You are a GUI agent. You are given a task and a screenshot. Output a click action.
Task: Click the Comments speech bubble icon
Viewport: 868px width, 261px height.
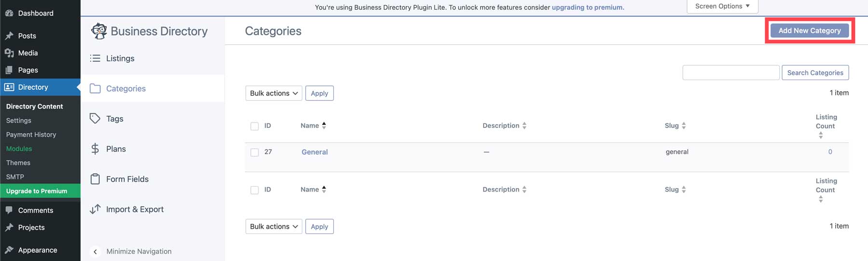click(9, 210)
